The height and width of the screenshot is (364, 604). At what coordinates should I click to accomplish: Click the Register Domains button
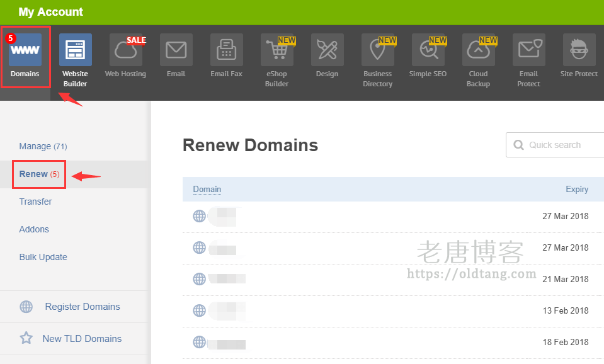coord(82,307)
